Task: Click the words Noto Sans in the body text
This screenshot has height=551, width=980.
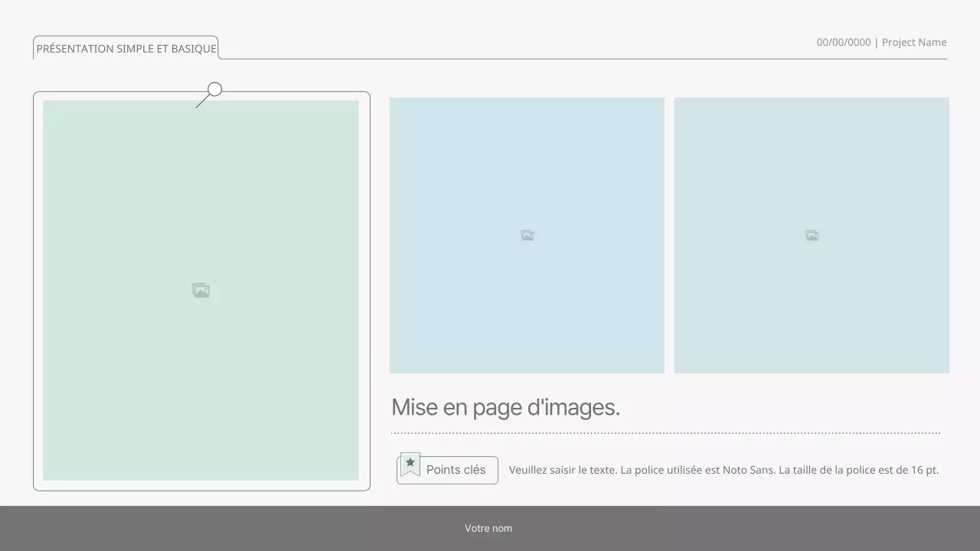Action: click(748, 470)
